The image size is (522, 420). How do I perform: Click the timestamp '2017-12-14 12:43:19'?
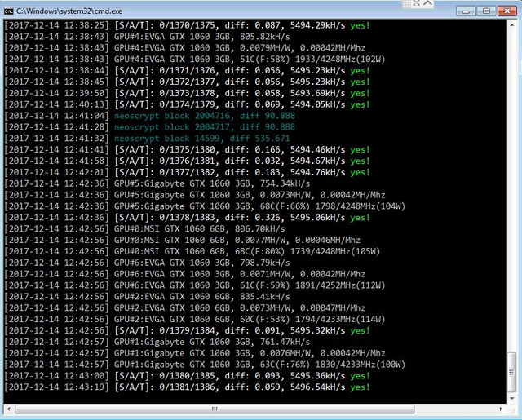click(56, 387)
